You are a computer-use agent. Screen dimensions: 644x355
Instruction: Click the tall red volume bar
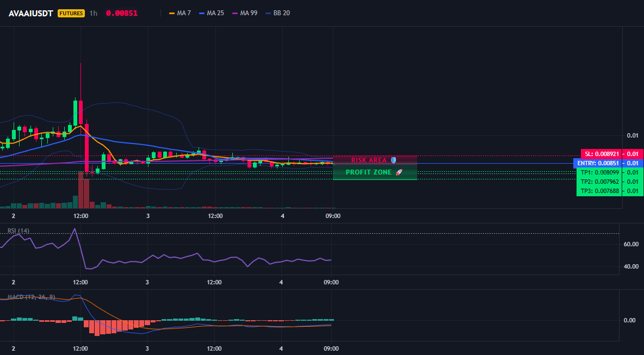[81, 190]
